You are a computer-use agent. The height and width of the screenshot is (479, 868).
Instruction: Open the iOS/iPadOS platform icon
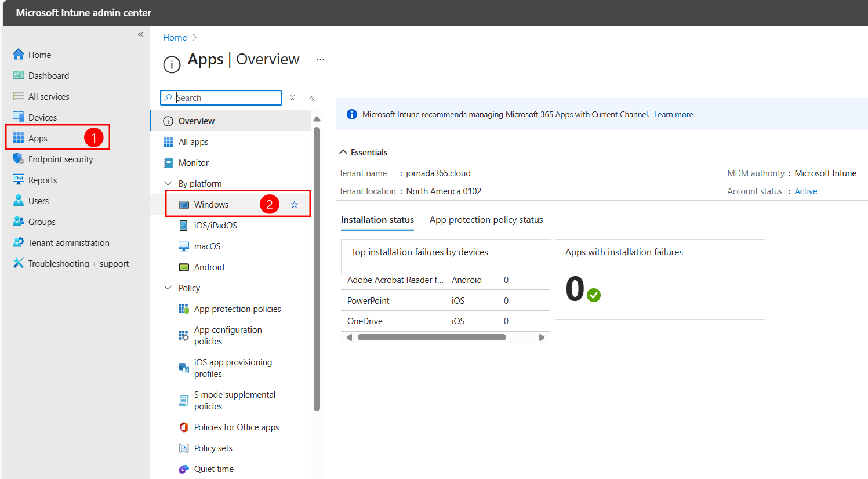tap(184, 226)
